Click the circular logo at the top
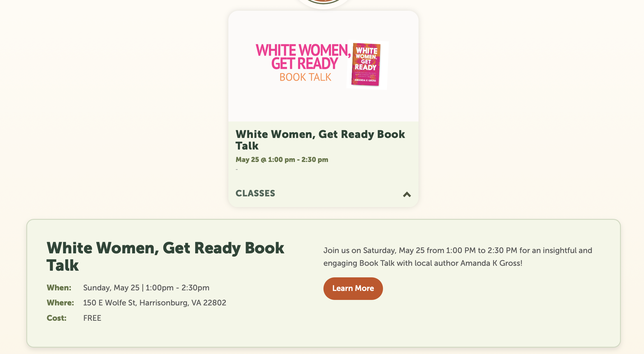The width and height of the screenshot is (644, 354). (323, 3)
